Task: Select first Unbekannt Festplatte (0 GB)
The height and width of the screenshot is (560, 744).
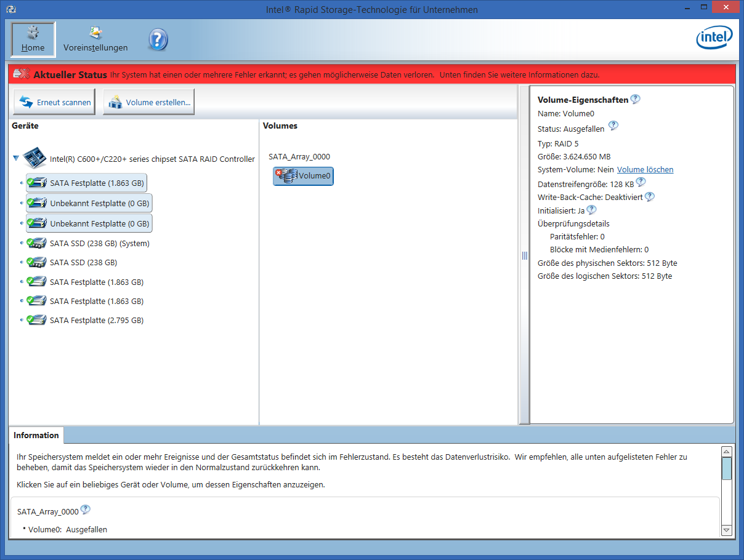Action: pyautogui.click(x=89, y=202)
